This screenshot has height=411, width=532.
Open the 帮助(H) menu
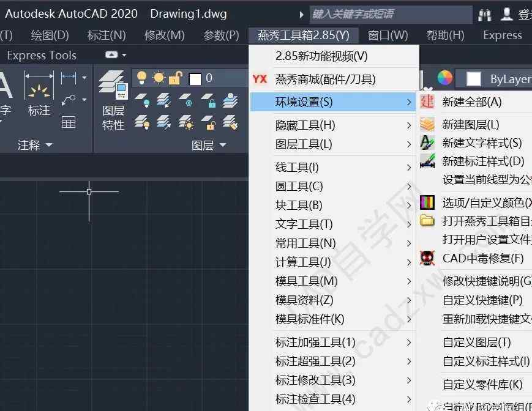(446, 35)
